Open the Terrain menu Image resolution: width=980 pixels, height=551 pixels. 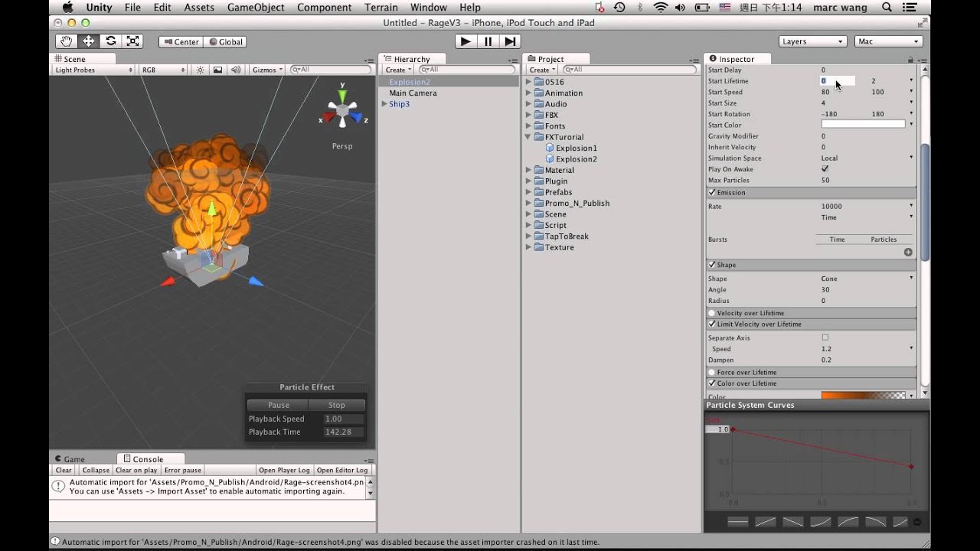click(x=381, y=8)
